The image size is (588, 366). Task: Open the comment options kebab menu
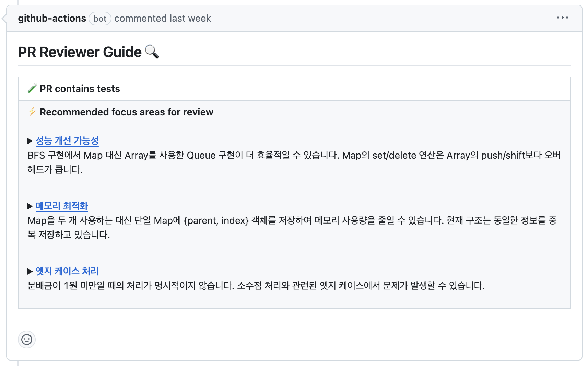click(563, 18)
